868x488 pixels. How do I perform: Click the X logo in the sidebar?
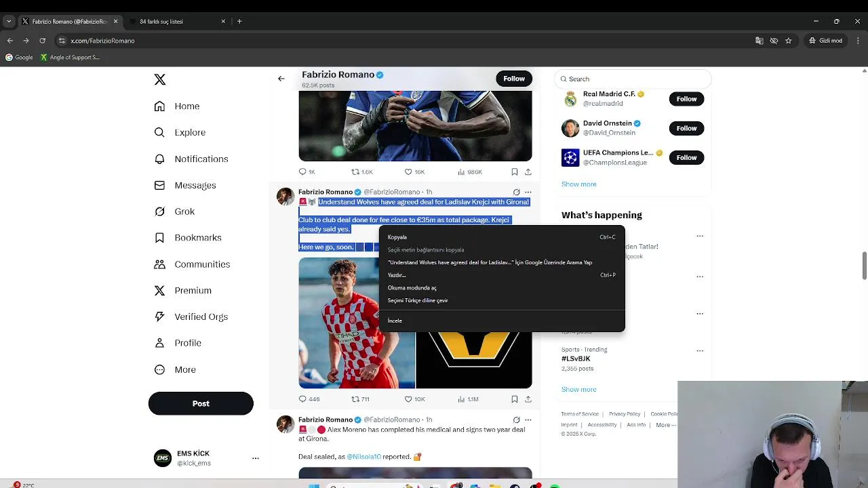coord(160,80)
